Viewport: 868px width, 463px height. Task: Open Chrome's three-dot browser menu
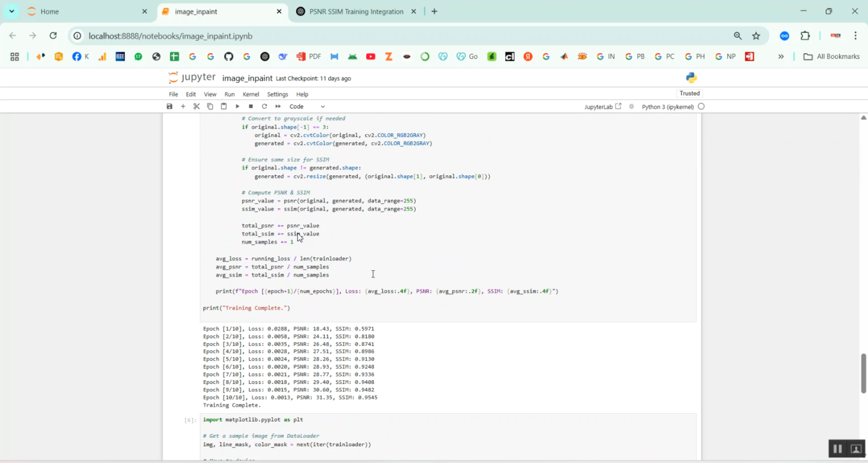(x=856, y=35)
